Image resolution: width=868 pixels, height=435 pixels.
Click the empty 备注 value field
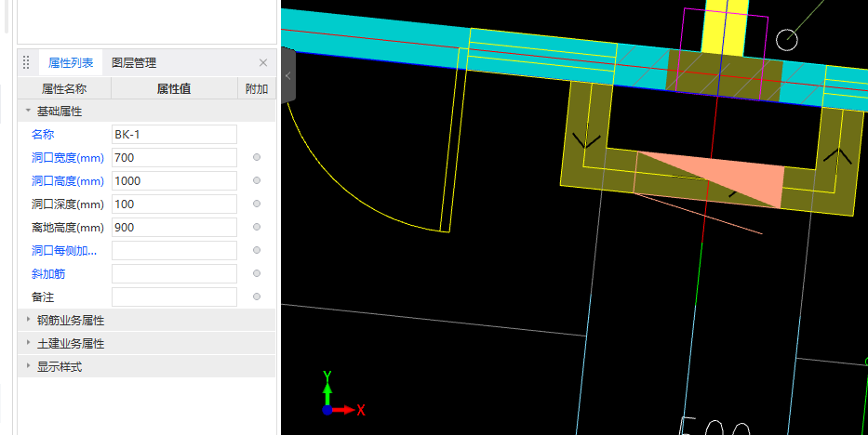[x=174, y=297]
